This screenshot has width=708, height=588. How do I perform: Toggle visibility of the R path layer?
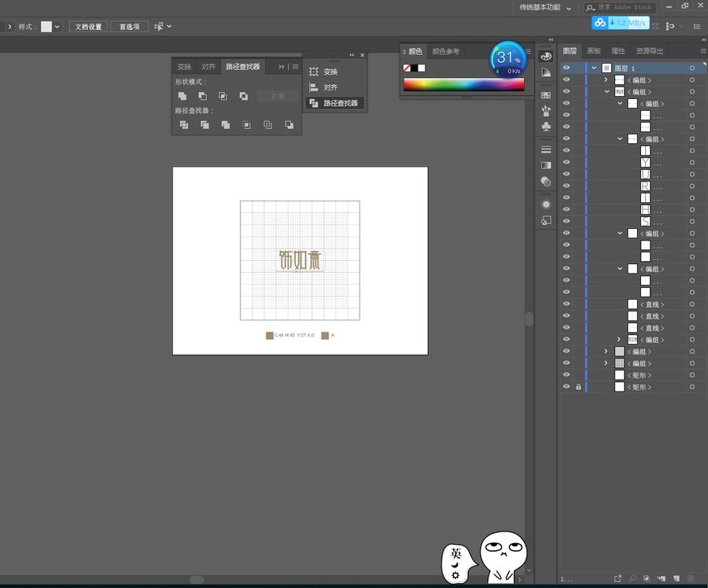(x=566, y=186)
